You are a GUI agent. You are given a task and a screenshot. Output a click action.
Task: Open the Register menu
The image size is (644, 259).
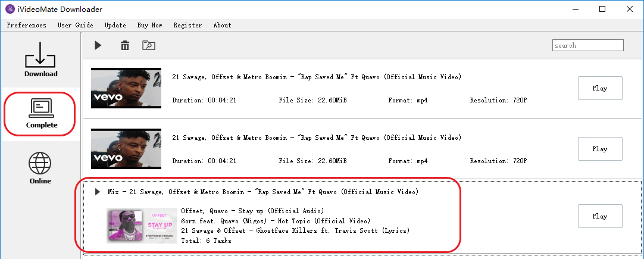point(187,25)
